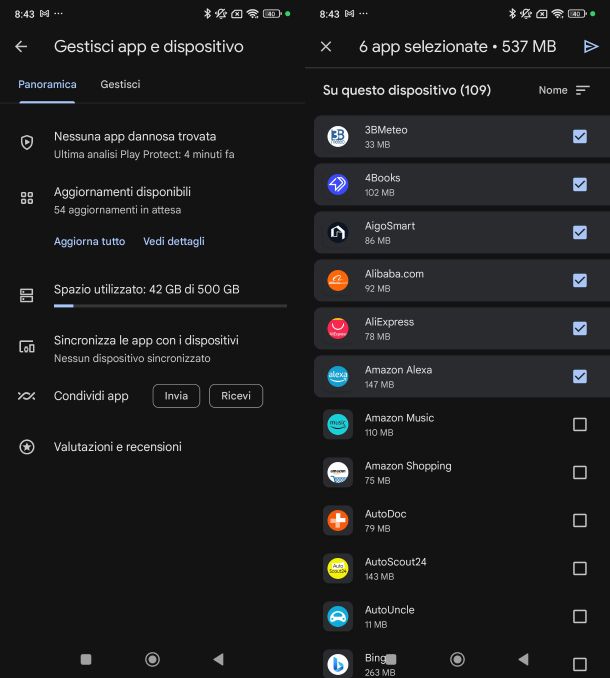The width and height of the screenshot is (610, 678).
Task: Tap the '6 app selezionate • 537 MB' title
Action: (457, 46)
